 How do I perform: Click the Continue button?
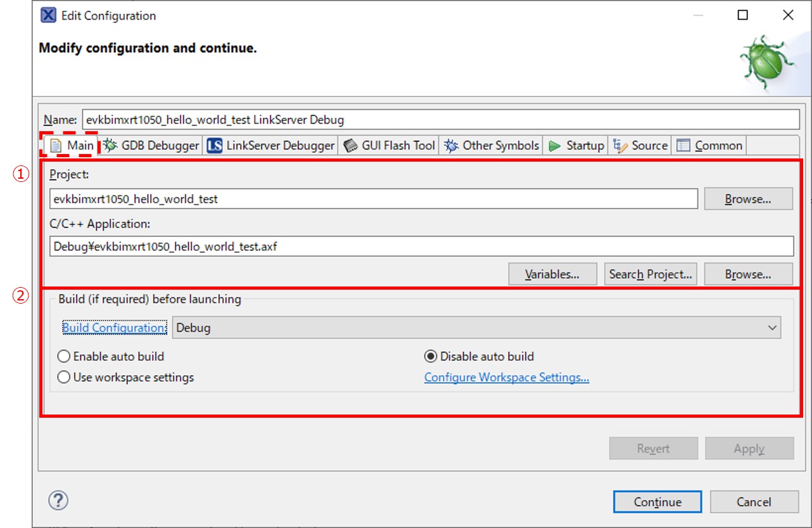pos(657,502)
